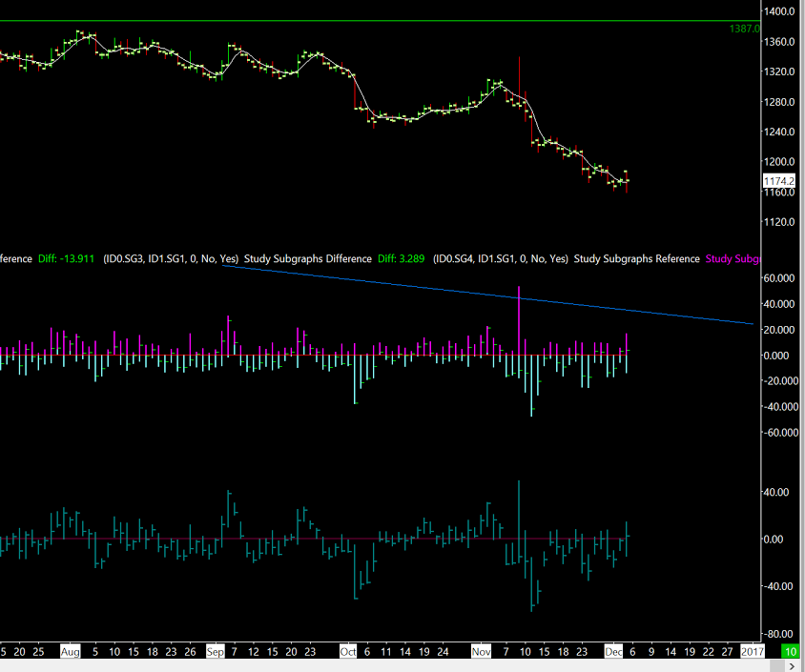This screenshot has width=805, height=672.
Task: Click the 2017 year marker on the date axis
Action: point(753,651)
